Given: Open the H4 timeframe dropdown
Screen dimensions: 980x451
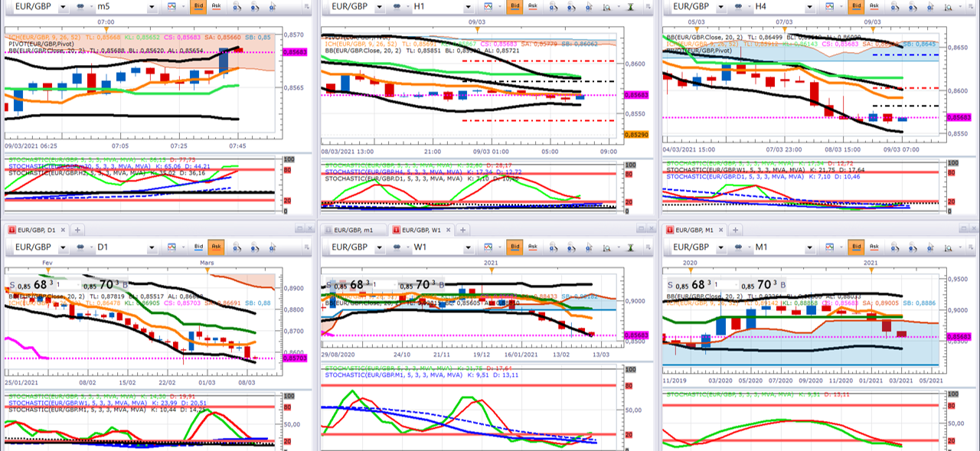Looking at the screenshot, I should pyautogui.click(x=809, y=7).
